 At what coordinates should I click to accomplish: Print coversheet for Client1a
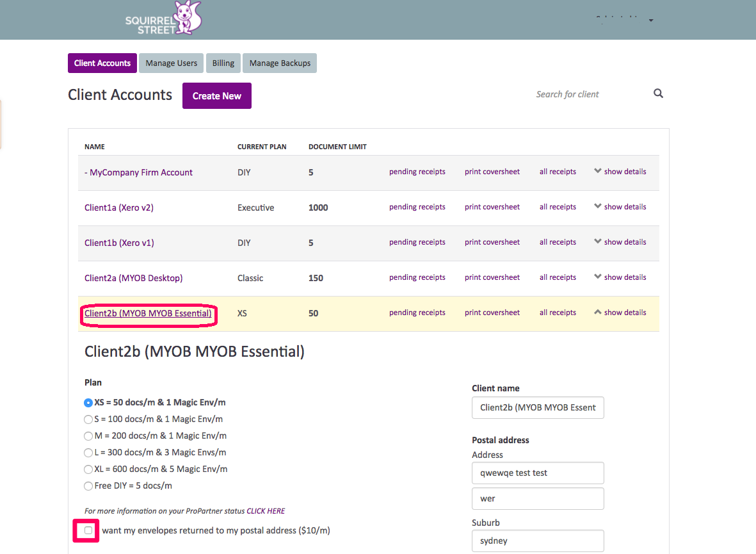492,207
